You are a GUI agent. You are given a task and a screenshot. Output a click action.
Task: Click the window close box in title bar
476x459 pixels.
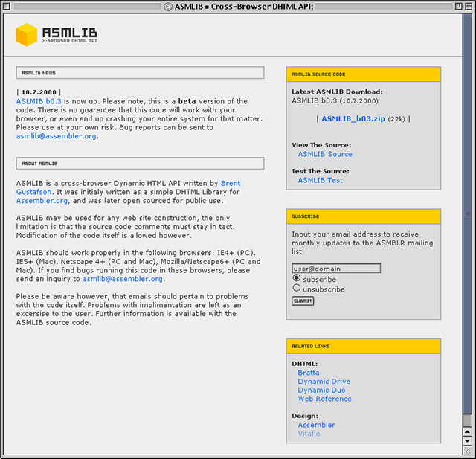7,6
